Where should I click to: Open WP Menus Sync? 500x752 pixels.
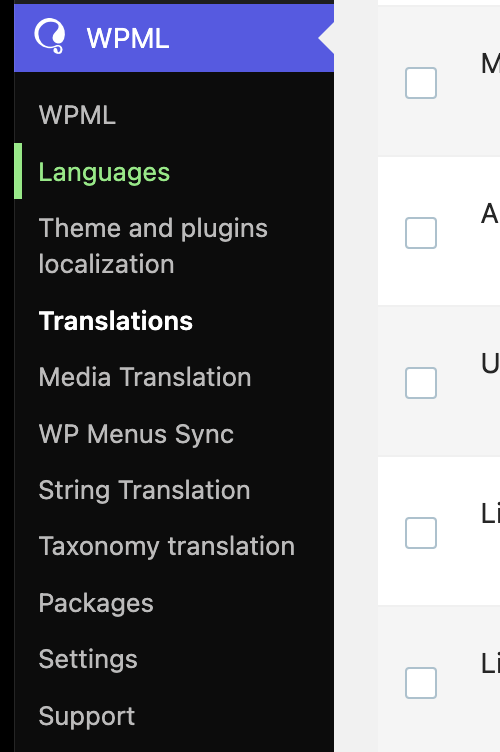click(136, 434)
